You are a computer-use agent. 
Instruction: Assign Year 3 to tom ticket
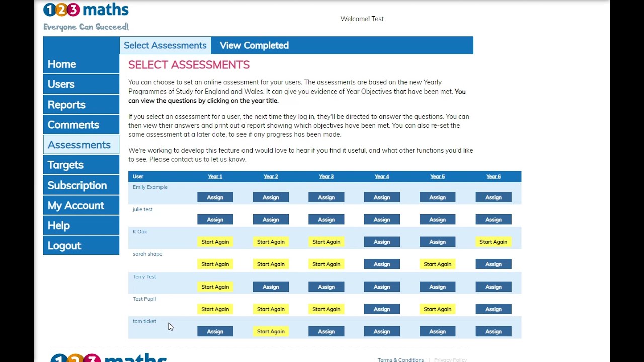point(326,331)
